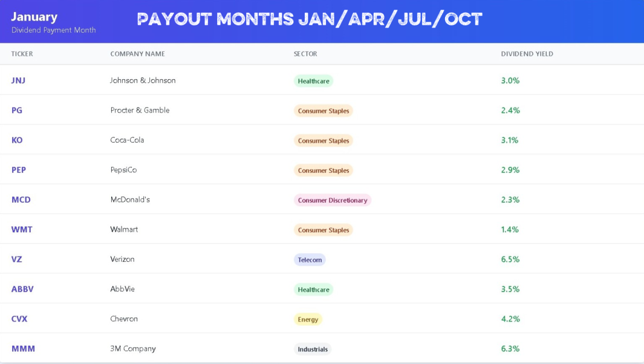644x364 pixels.
Task: Click the Energy sector tag
Action: pos(308,319)
